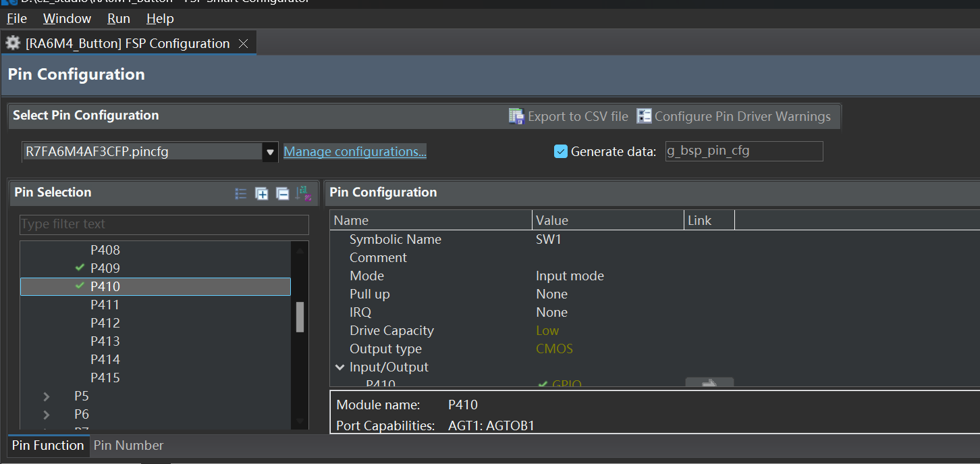Click the Export to CSV file button label
The width and height of the screenshot is (980, 464).
pyautogui.click(x=578, y=116)
